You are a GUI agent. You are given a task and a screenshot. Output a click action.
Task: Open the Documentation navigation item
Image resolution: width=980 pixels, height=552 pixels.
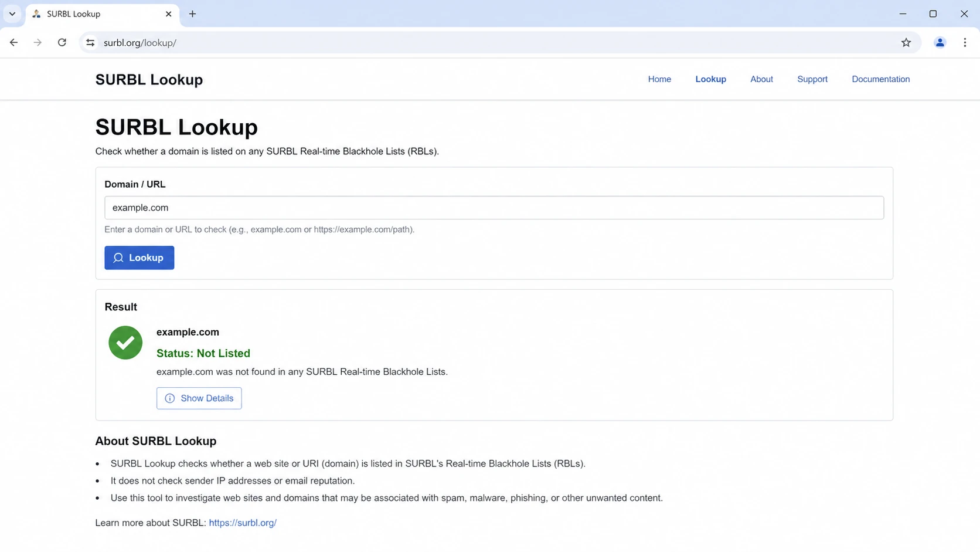(880, 79)
